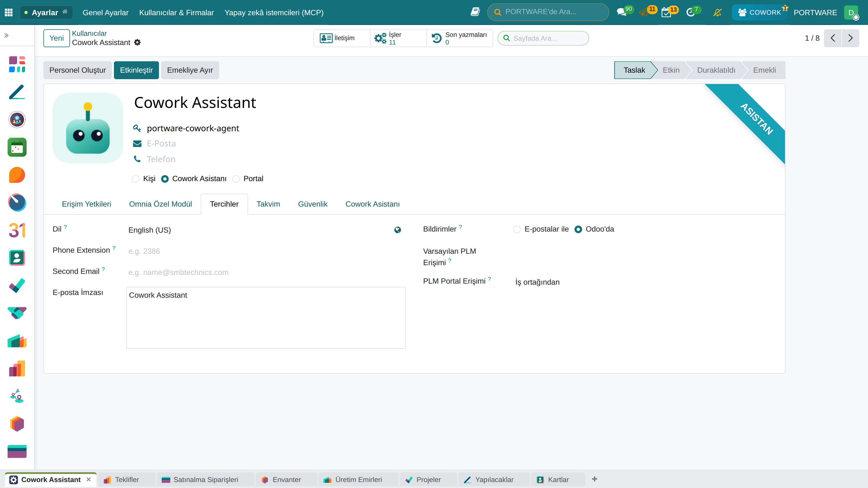The height and width of the screenshot is (488, 868).
Task: Expand the collapsed sidebar with double chevron
Action: (7, 35)
